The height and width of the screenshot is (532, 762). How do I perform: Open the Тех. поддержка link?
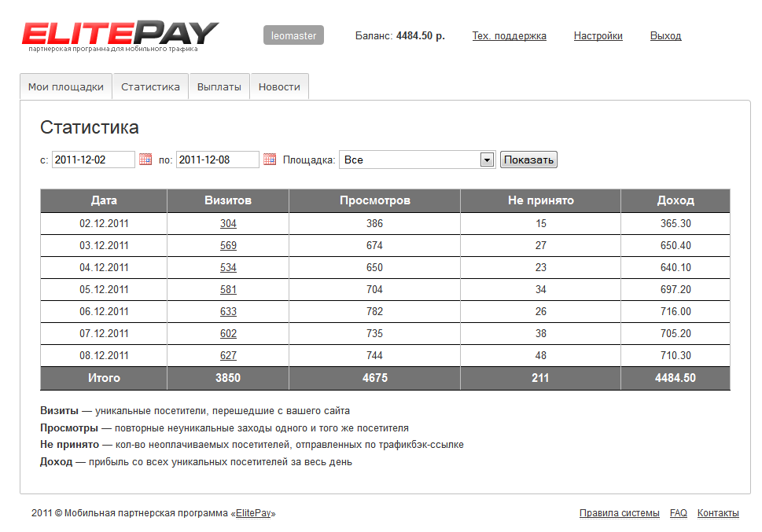click(509, 36)
